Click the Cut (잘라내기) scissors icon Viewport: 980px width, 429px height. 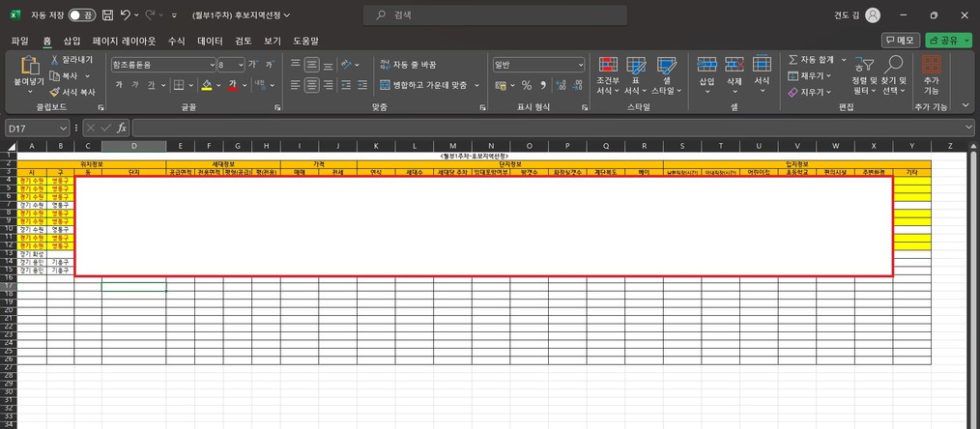tap(54, 60)
